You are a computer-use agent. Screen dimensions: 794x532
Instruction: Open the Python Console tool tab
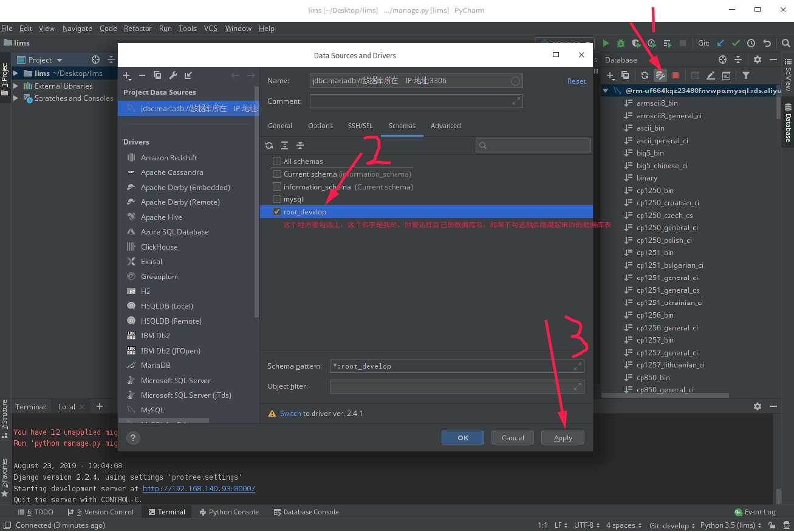point(228,512)
